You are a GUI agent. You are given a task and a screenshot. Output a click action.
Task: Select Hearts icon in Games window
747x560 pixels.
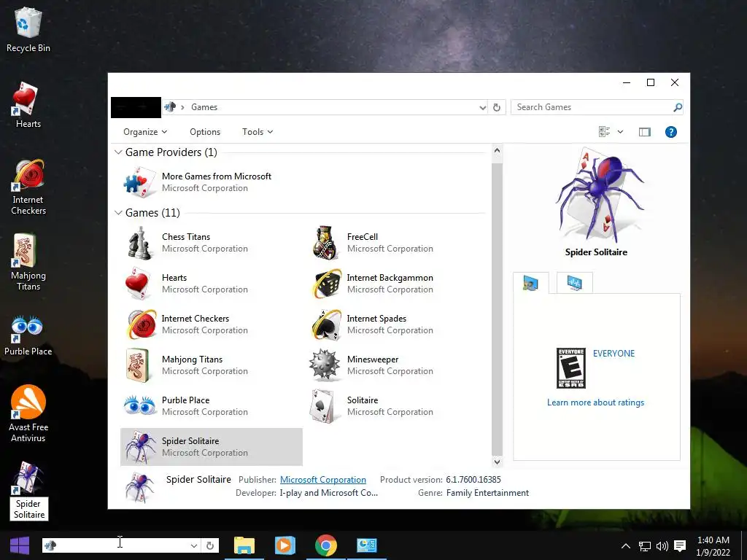point(139,284)
